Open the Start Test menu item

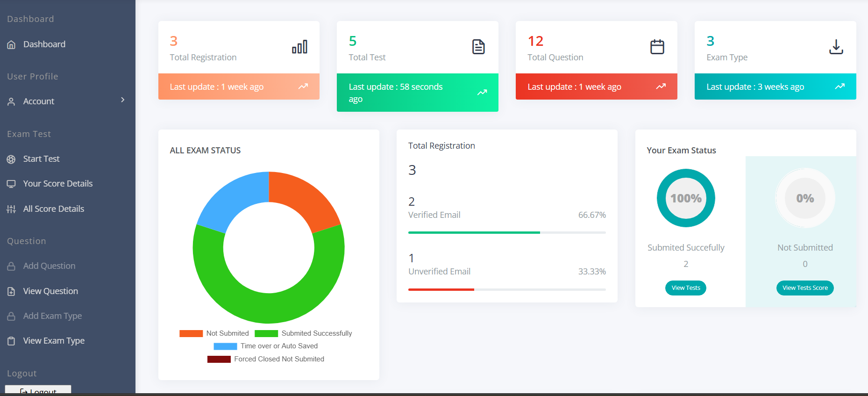click(41, 159)
